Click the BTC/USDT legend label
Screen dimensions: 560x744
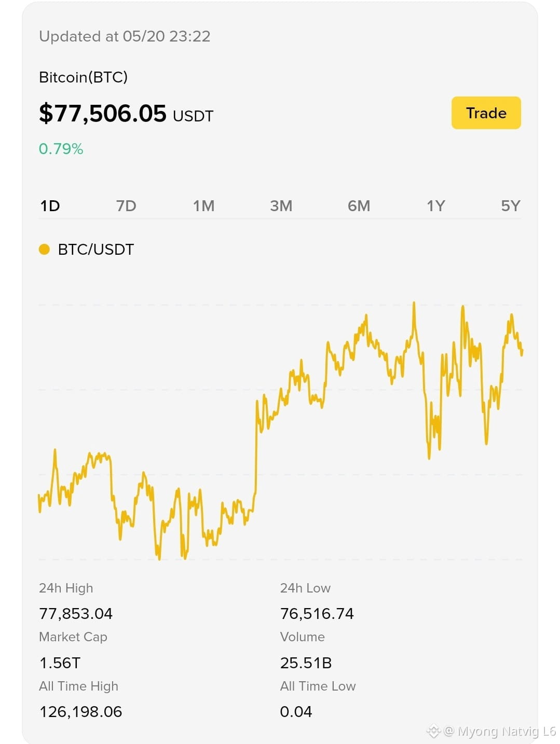click(x=96, y=250)
